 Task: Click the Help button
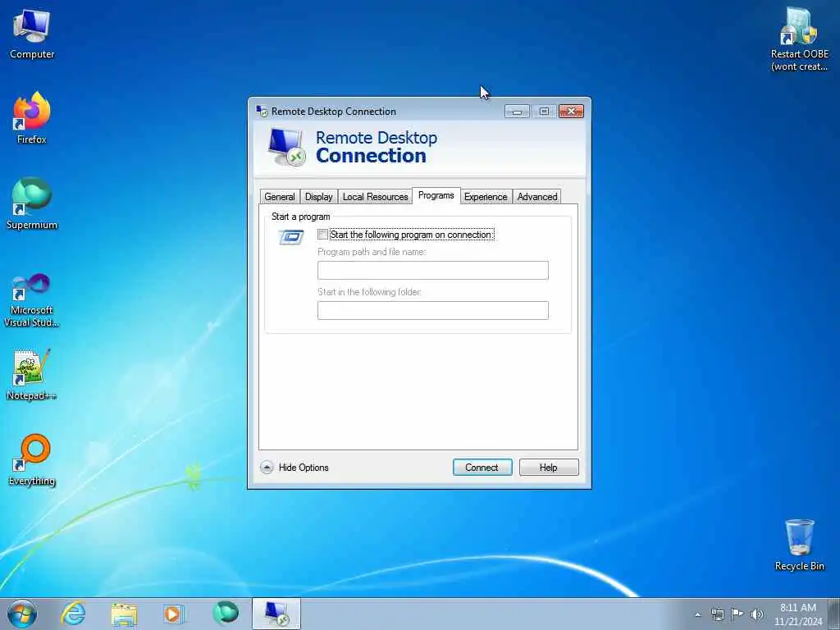click(x=549, y=467)
